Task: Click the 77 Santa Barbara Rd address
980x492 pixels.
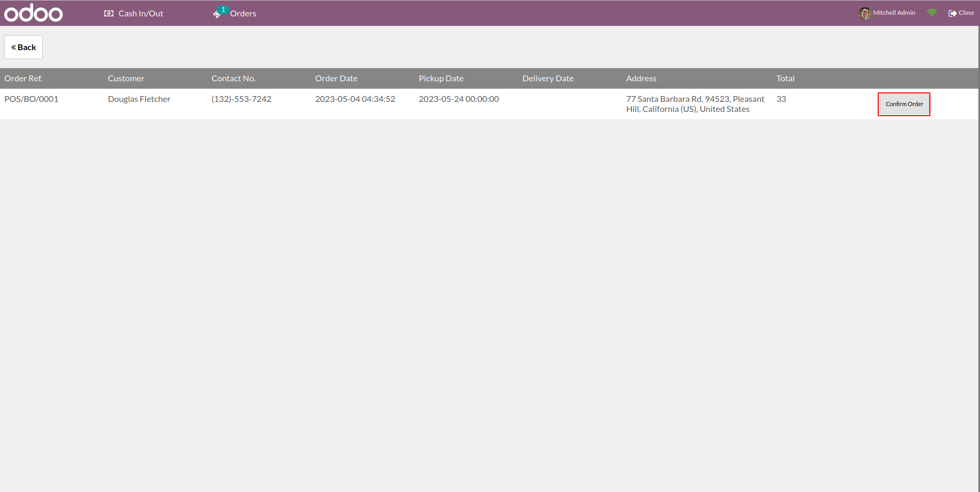Action: 695,104
